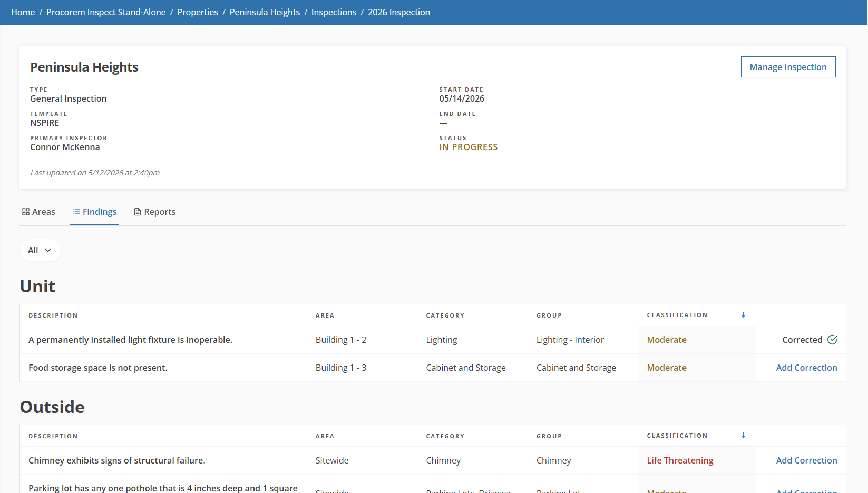868x493 pixels.
Task: Switch to the Areas tab
Action: (38, 212)
